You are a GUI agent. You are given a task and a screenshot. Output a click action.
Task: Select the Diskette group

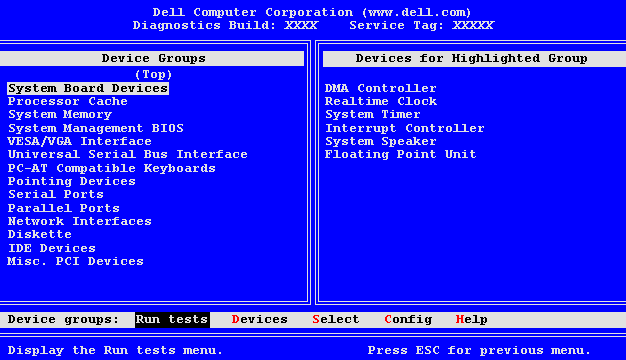pyautogui.click(x=40, y=234)
